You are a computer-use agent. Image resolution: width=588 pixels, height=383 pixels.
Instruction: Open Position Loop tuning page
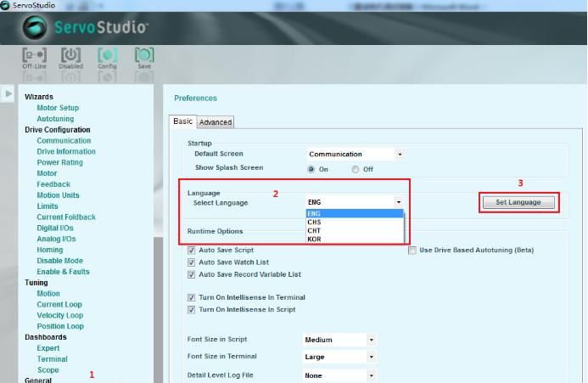point(60,326)
